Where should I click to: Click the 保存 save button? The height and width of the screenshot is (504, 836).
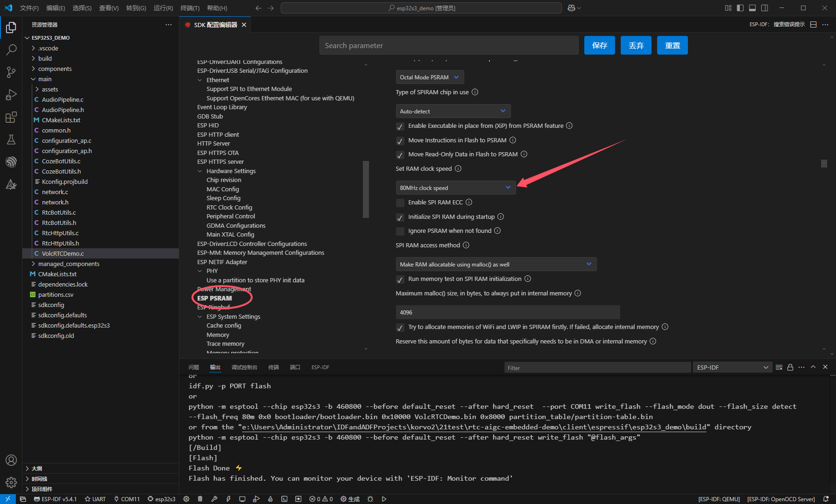pyautogui.click(x=599, y=45)
